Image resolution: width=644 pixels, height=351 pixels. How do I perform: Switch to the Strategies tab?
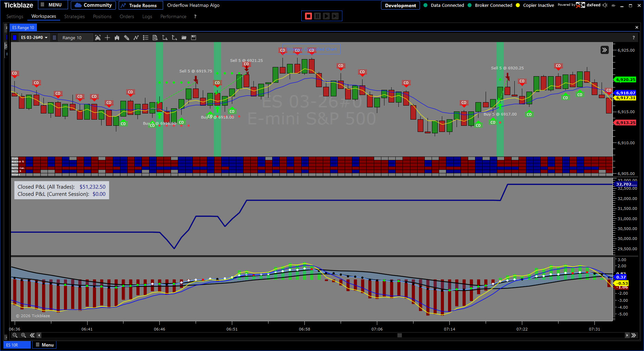click(74, 16)
